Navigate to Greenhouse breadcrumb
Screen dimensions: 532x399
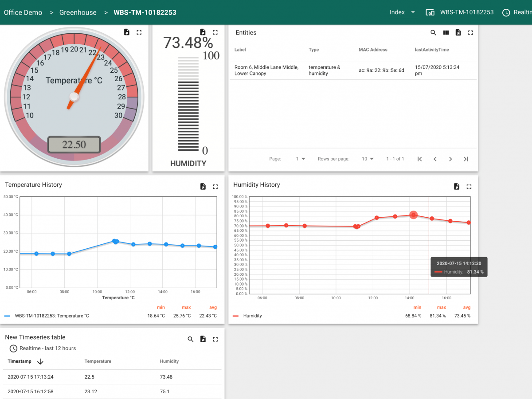pyautogui.click(x=78, y=12)
